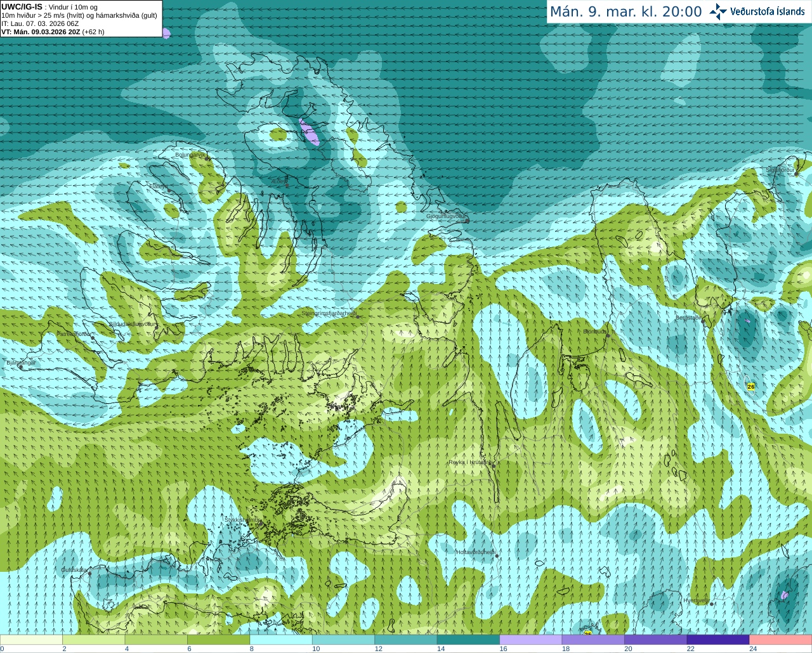Screen dimensions: 812x653
Task: Click the 12–14 m/s legend swatch
Action: (x=406, y=640)
